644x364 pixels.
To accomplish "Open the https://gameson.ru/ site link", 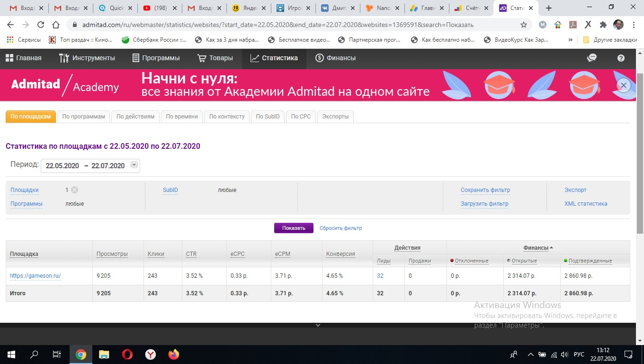I will pos(36,276).
